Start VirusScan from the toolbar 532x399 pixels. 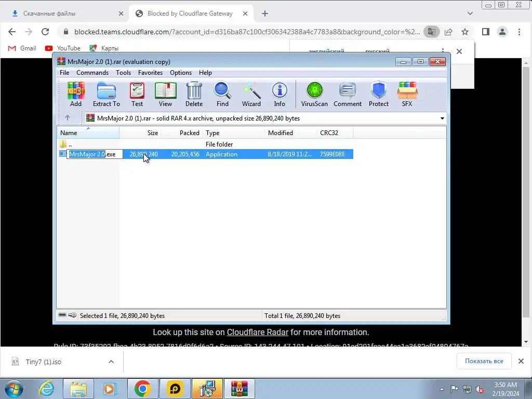point(314,95)
